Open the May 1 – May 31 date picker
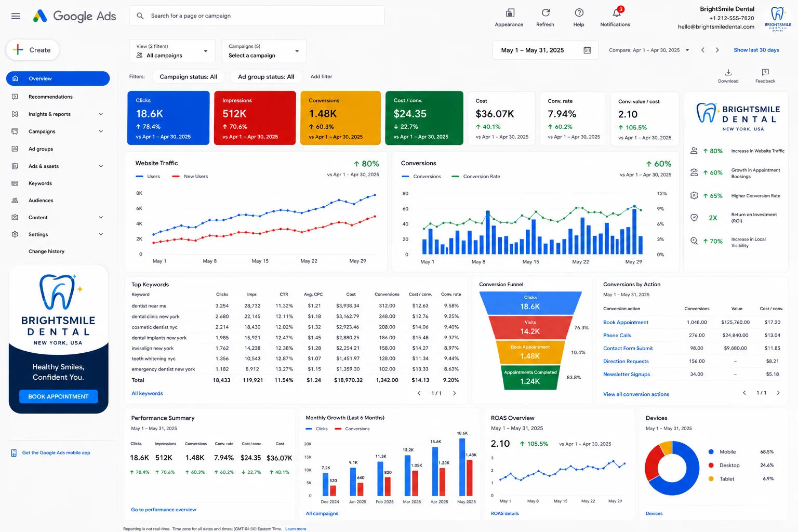Image resolution: width=798 pixels, height=532 pixels. [x=546, y=50]
